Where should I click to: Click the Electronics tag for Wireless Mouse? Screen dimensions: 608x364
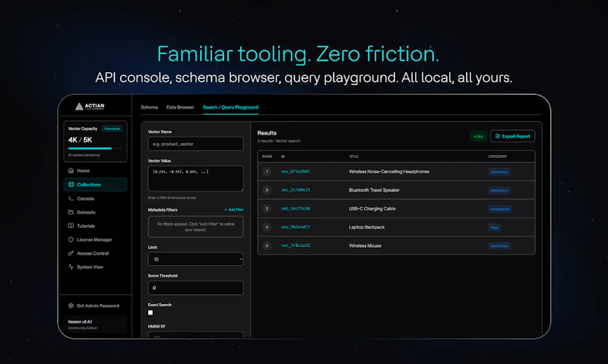pyautogui.click(x=499, y=245)
